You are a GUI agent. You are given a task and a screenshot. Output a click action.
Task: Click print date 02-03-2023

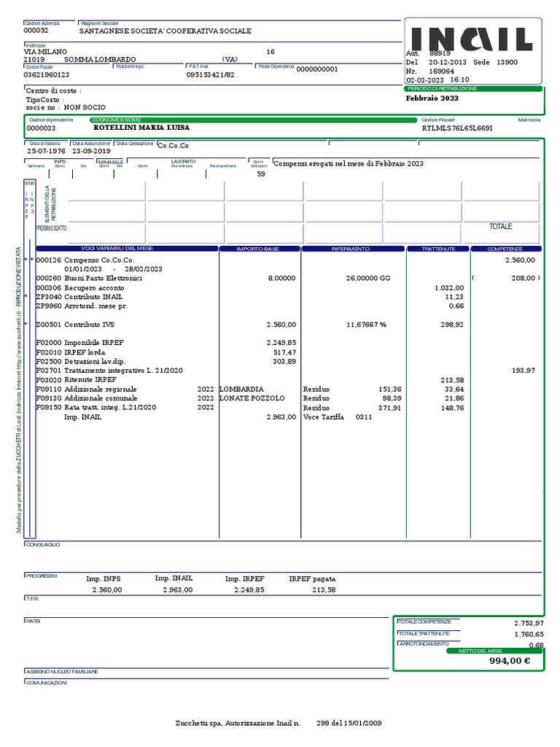point(425,80)
